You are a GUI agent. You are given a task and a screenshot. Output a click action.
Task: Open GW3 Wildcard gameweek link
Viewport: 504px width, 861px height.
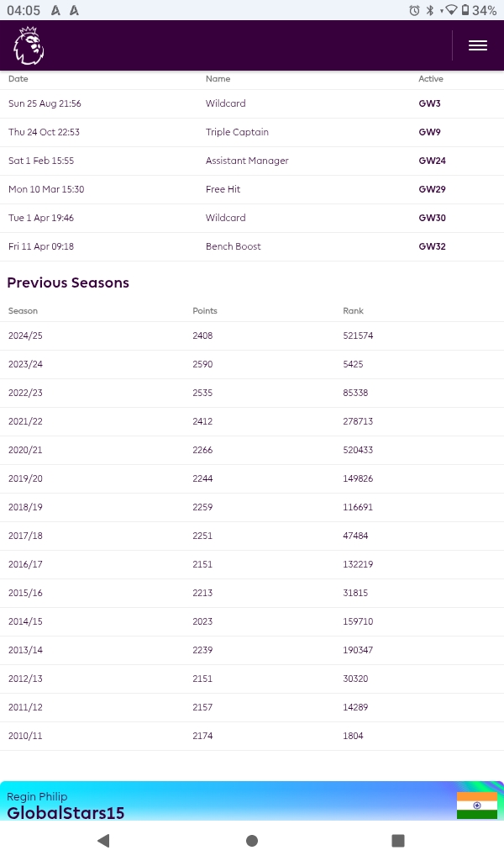coord(429,103)
